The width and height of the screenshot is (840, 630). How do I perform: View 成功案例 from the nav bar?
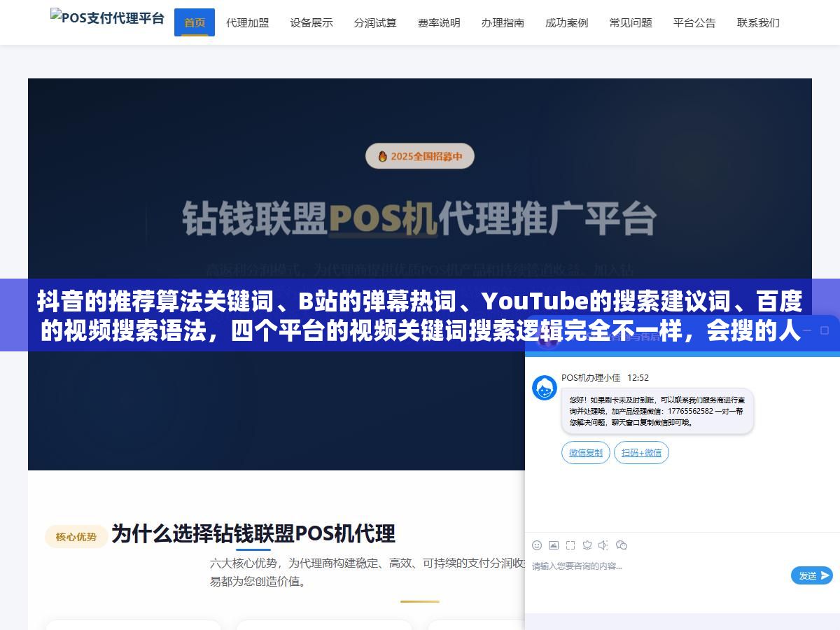pos(566,22)
